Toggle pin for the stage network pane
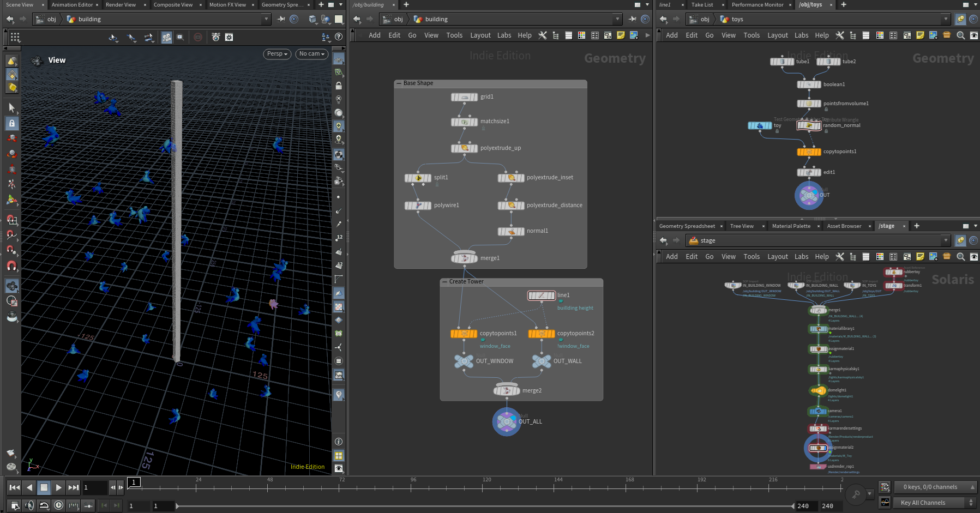This screenshot has width=980, height=513. tap(960, 240)
